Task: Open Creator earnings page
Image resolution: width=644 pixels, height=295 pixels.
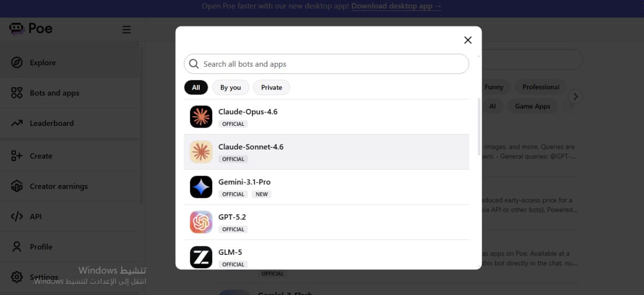Action: pos(59,186)
